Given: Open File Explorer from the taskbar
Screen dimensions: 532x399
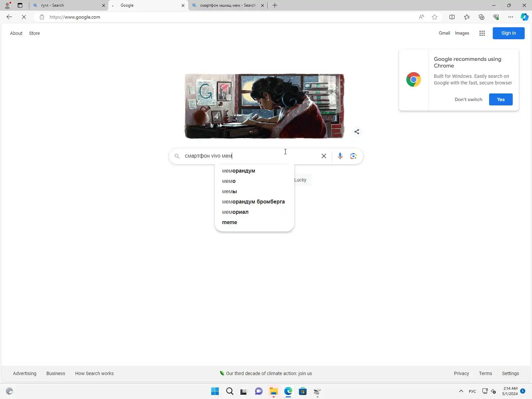Looking at the screenshot, I should pos(274,391).
